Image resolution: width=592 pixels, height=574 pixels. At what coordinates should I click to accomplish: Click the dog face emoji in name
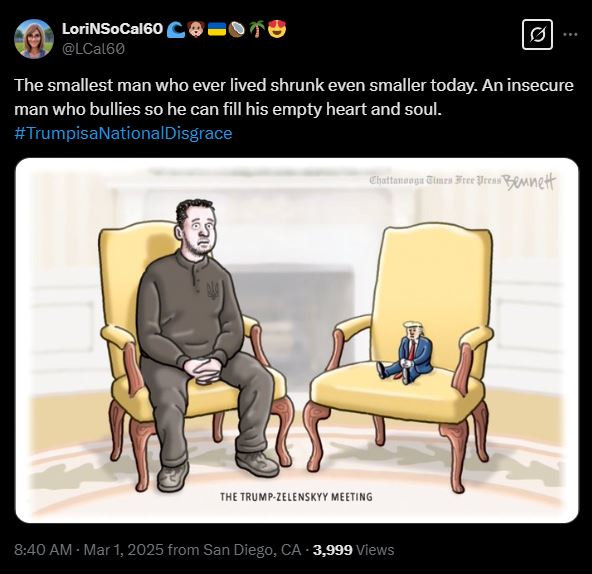coord(195,29)
